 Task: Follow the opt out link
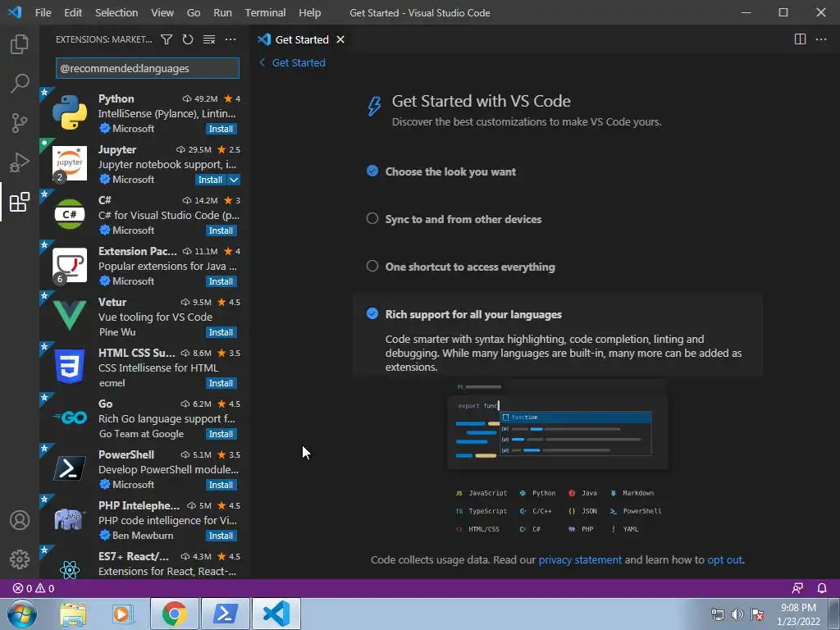pos(725,559)
